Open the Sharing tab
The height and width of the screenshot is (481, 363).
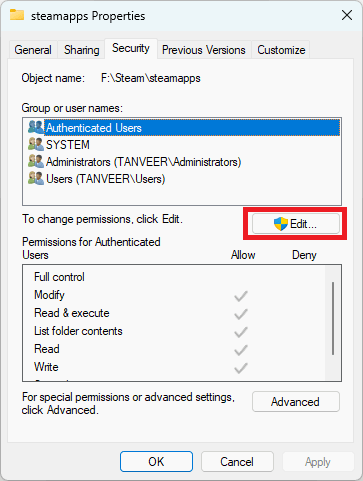[x=82, y=50]
